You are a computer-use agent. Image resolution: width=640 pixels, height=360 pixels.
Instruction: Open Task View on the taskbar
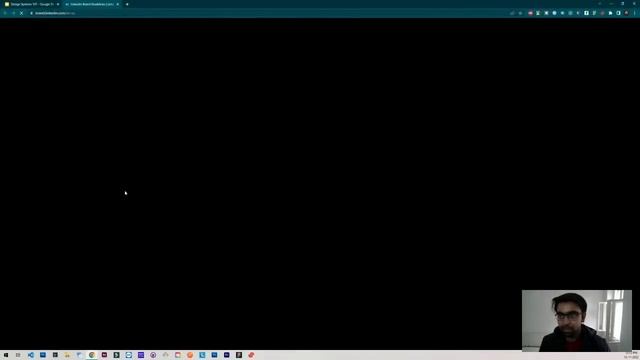tap(18, 355)
